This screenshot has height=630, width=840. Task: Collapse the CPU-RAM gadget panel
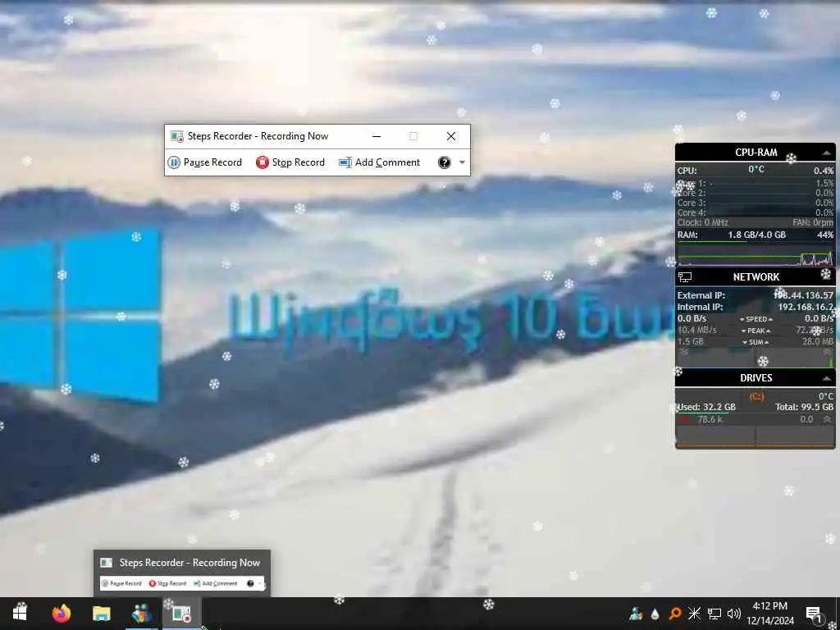tap(827, 153)
